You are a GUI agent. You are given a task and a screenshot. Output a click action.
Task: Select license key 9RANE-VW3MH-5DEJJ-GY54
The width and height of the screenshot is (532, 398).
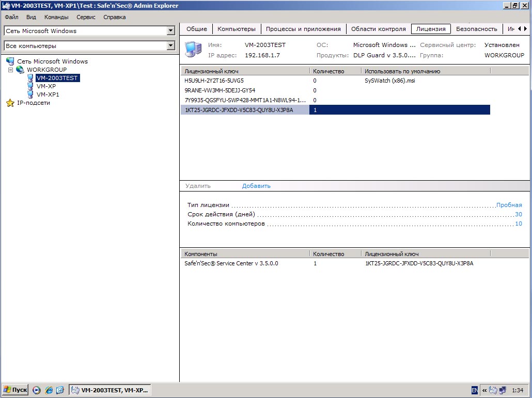click(x=220, y=90)
